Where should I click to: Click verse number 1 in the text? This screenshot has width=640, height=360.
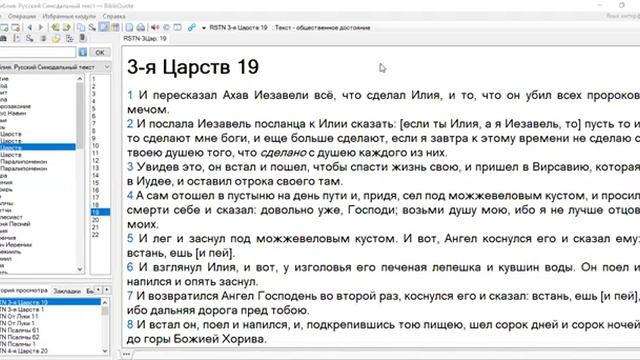(x=130, y=95)
